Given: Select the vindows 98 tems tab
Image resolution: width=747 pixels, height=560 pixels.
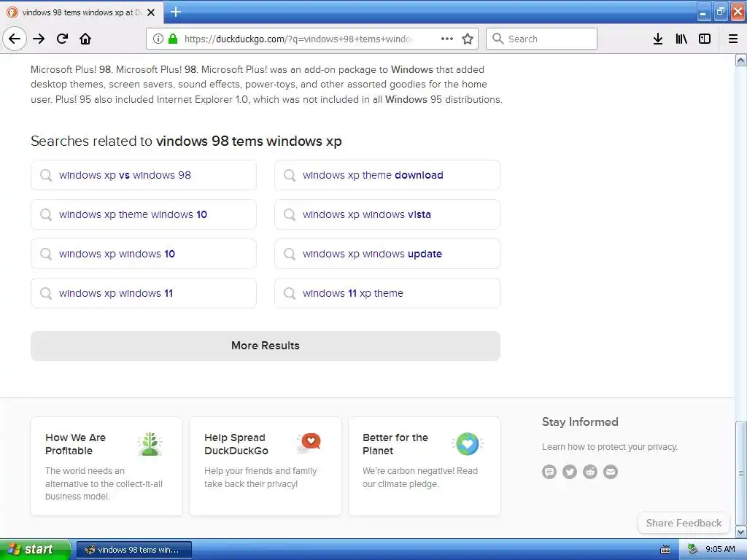Looking at the screenshot, I should pyautogui.click(x=82, y=12).
